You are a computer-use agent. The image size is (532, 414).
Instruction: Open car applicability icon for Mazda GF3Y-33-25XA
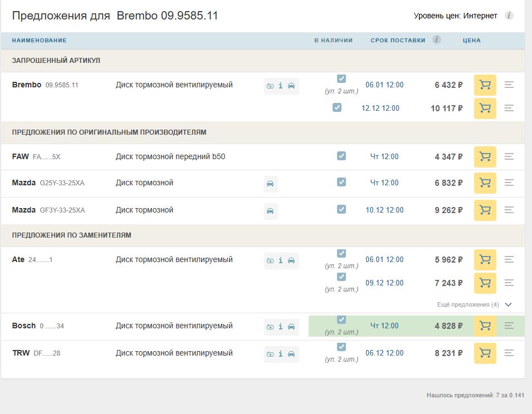click(270, 211)
